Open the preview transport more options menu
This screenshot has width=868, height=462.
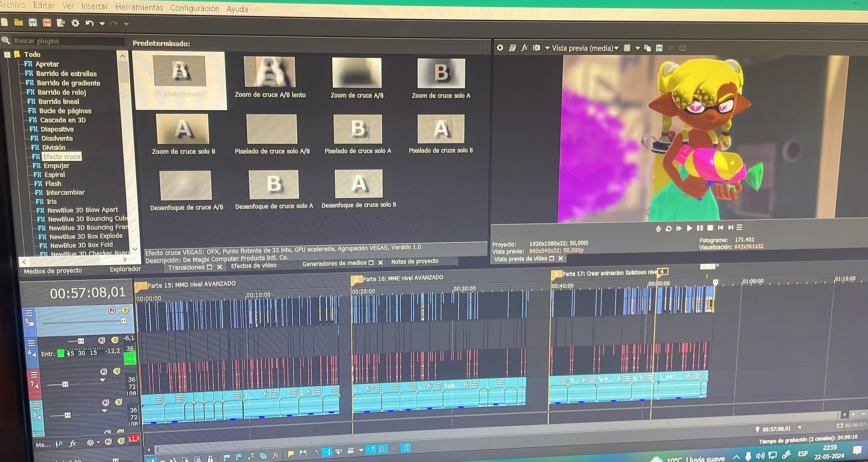739,227
